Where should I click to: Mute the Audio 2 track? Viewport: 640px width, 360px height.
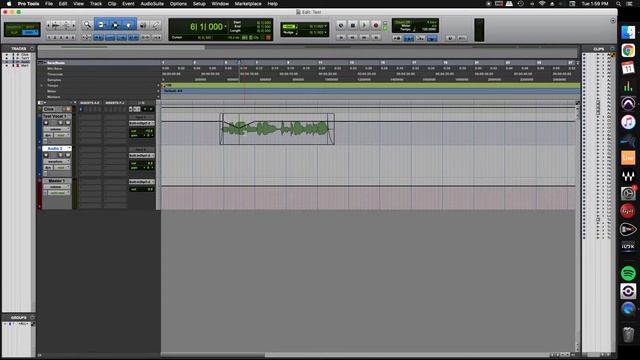pos(67,155)
